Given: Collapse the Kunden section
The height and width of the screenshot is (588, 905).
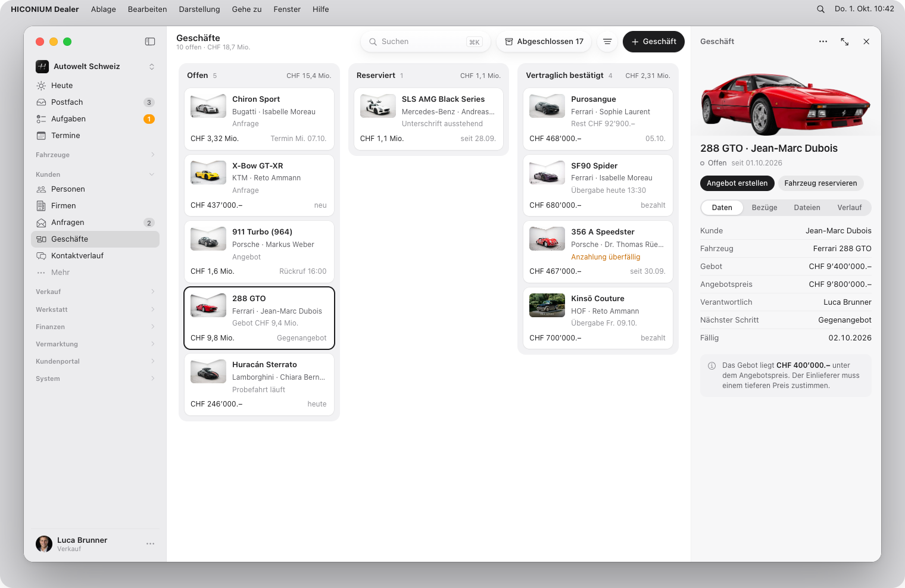Looking at the screenshot, I should coord(95,174).
